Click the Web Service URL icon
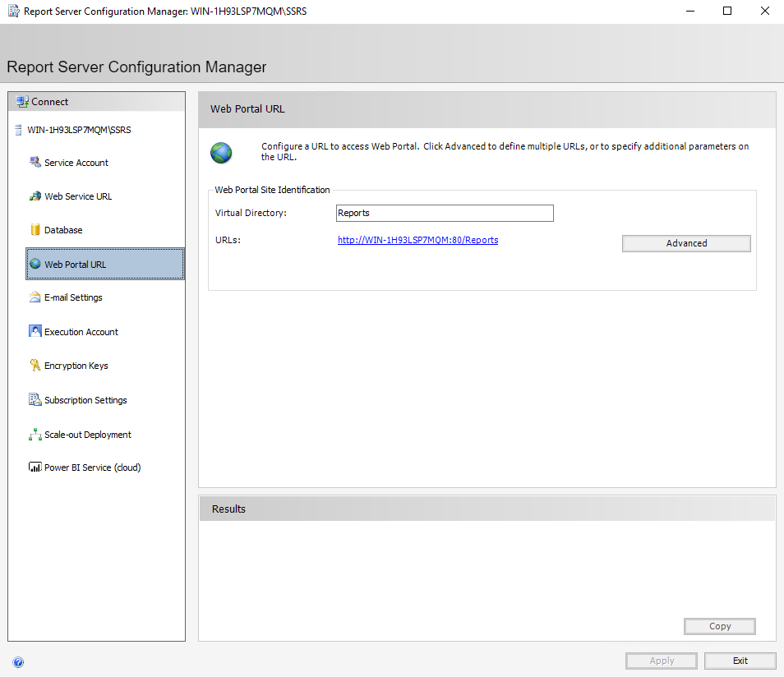 [35, 196]
